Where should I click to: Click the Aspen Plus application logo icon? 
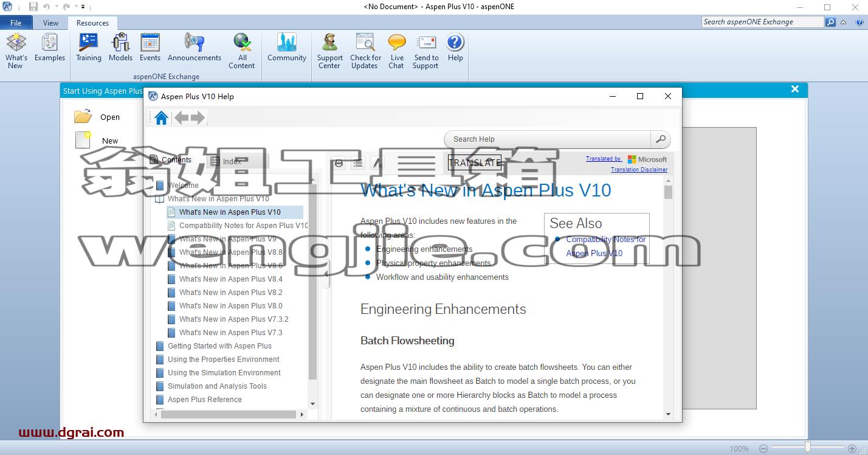[7, 7]
